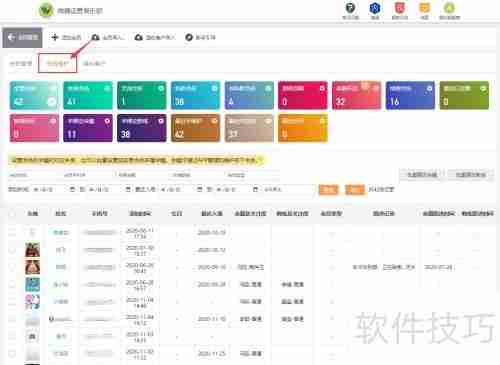Viewport: 500px width, 365px height.
Task: Select the green card showing 41
Action: coord(88,95)
